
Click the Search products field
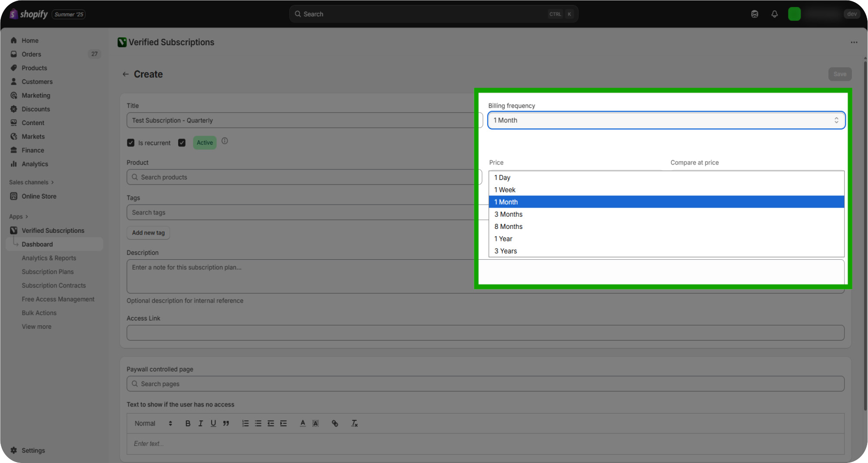[304, 177]
